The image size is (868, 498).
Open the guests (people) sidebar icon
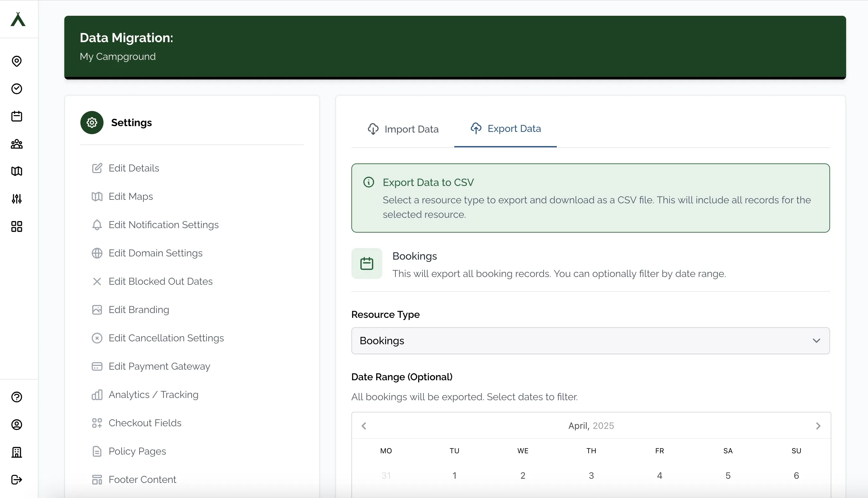[16, 144]
